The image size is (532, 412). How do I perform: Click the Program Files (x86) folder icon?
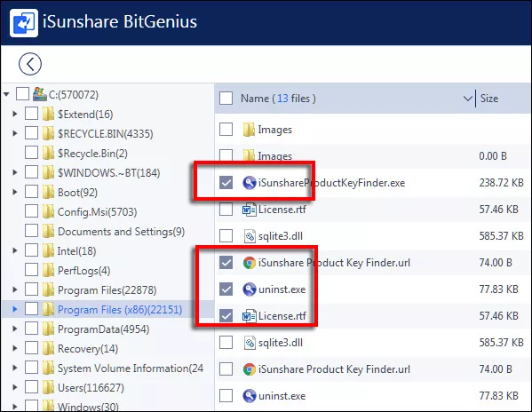[48, 309]
